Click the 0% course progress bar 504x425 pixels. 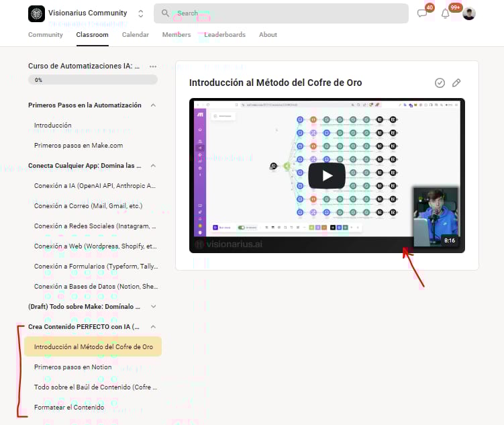point(93,80)
